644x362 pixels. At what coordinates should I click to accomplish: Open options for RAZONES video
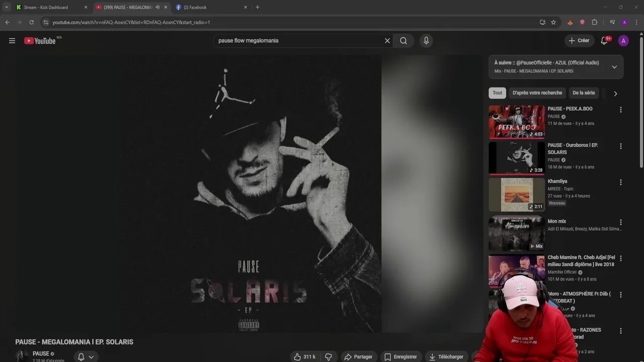[x=620, y=331]
